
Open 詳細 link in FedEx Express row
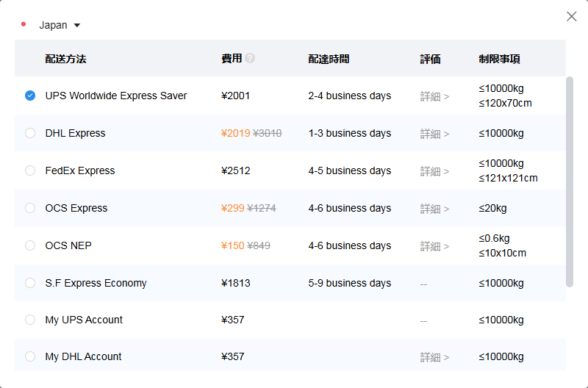pyautogui.click(x=434, y=171)
